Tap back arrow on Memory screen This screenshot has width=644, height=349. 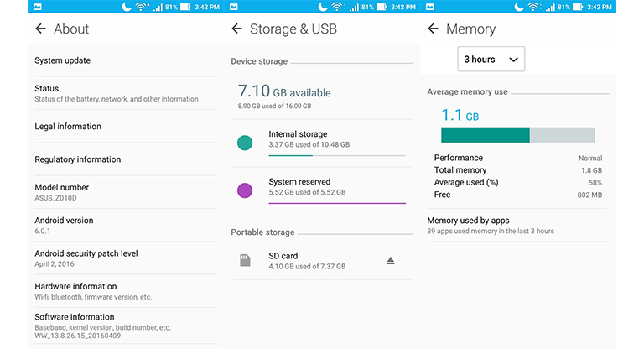[x=433, y=29]
